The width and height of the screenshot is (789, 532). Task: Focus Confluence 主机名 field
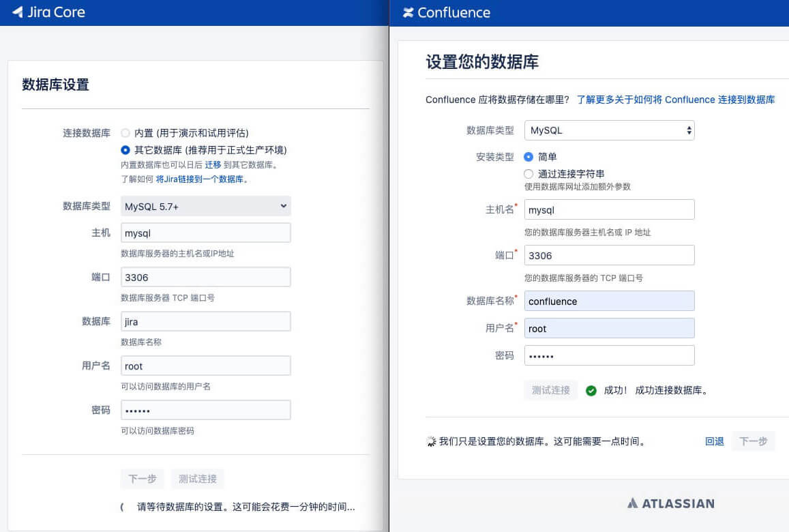tap(610, 210)
